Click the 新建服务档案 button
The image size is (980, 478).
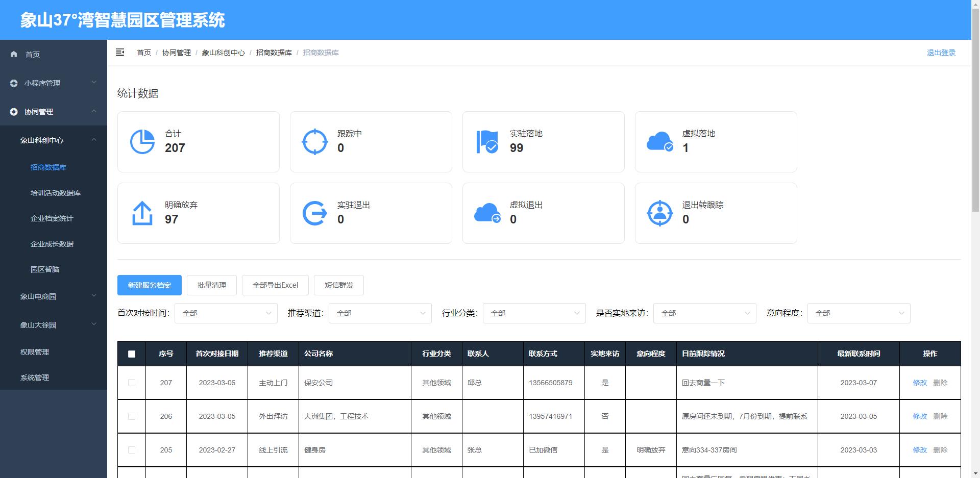coord(150,285)
